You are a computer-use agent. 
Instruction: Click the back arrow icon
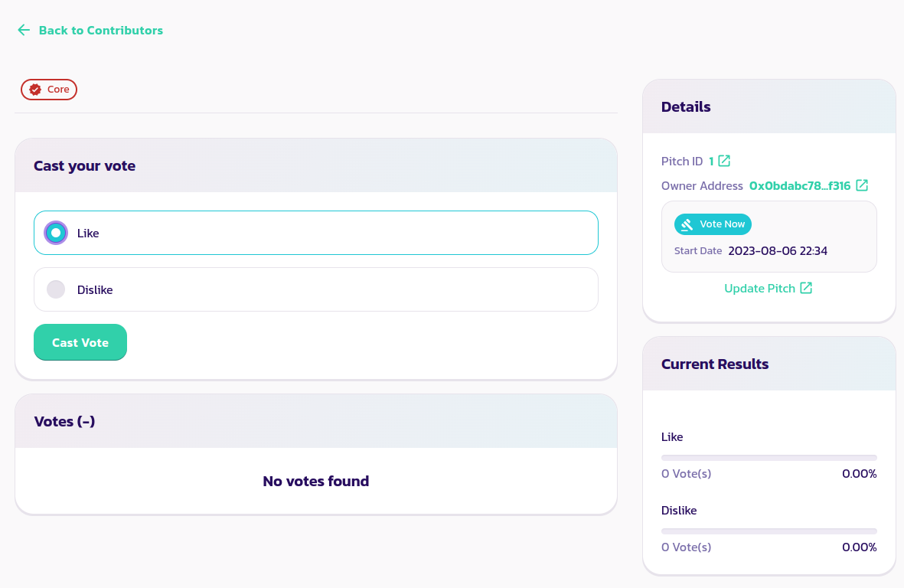click(24, 31)
